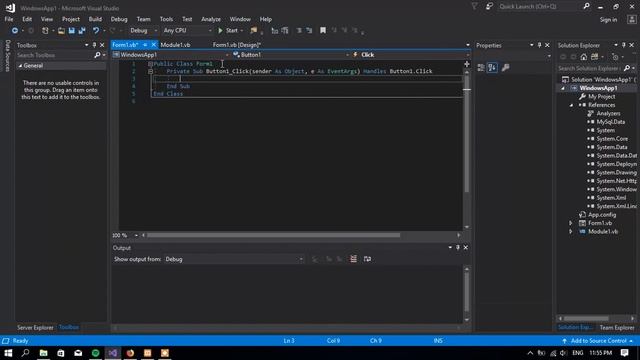Open the Button1 object dropdown
640x360 pixels.
pyautogui.click(x=291, y=55)
